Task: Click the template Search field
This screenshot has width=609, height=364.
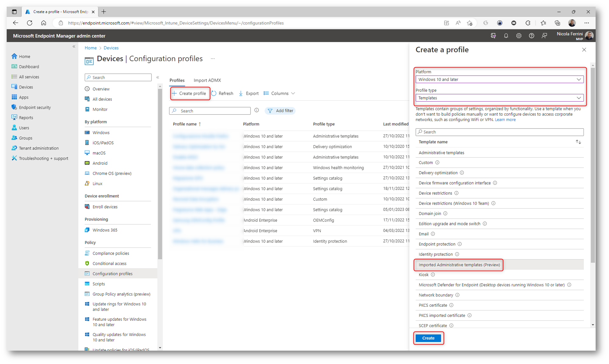Action: (499, 132)
